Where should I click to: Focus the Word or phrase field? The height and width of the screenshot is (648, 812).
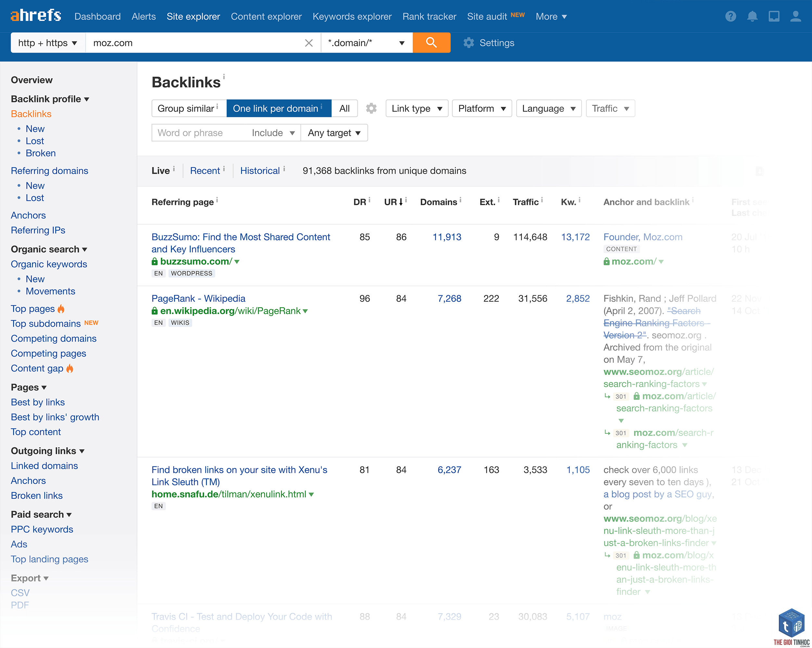[199, 133]
